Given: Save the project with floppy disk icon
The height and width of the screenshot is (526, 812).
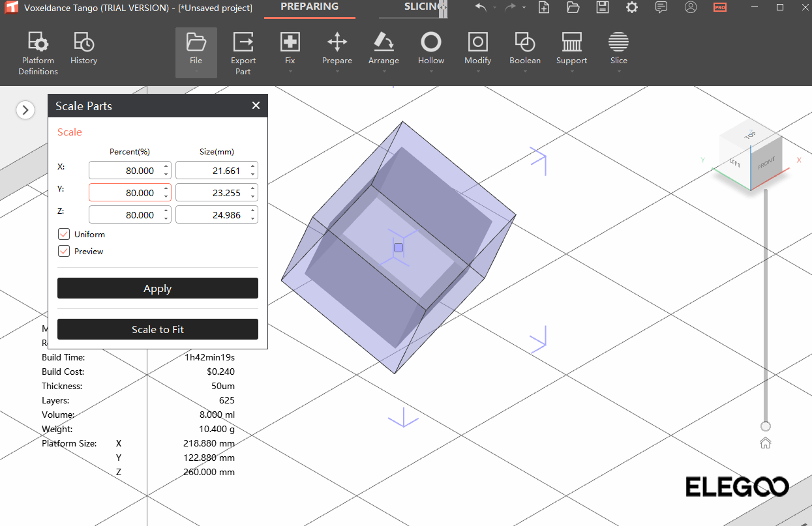Looking at the screenshot, I should (x=603, y=8).
